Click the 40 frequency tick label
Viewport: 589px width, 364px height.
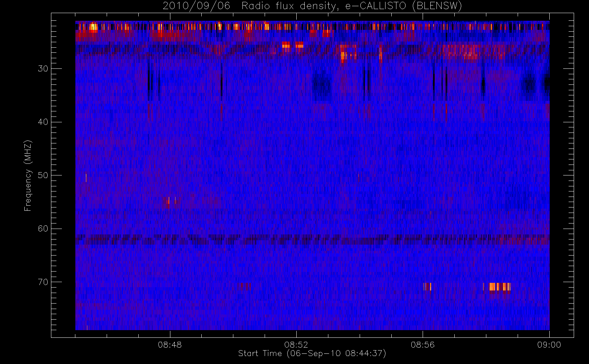(43, 122)
